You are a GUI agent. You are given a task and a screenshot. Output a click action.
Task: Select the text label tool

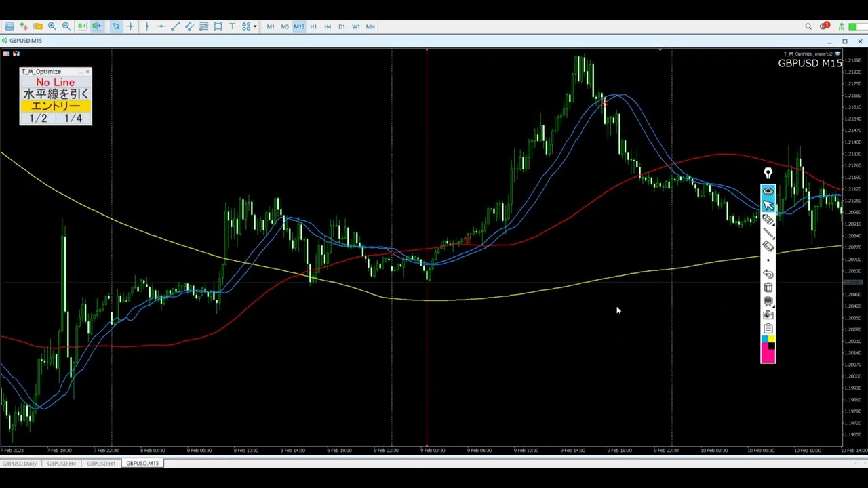pyautogui.click(x=232, y=26)
